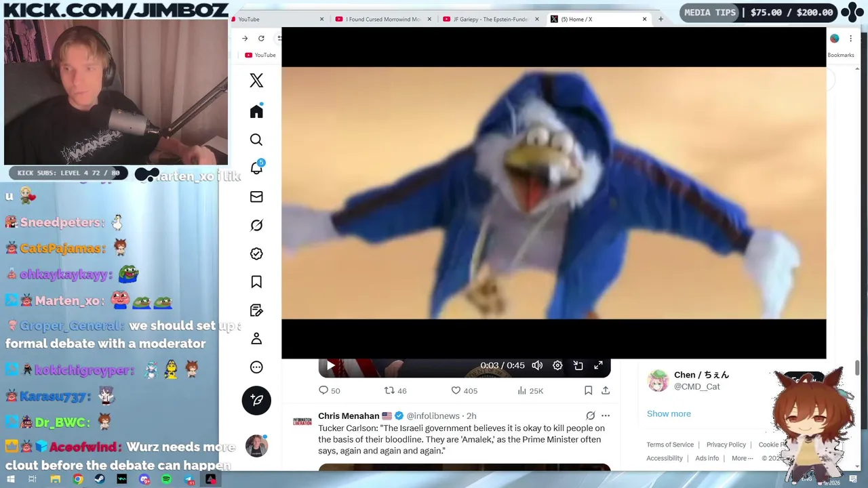Screen dimensions: 868x488
Task: Play the video in the tweet
Action: 330,365
